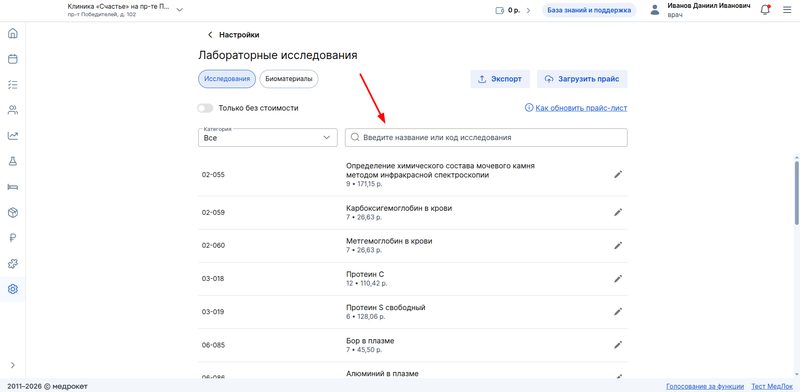Click code 03-018 in the list

click(213, 279)
